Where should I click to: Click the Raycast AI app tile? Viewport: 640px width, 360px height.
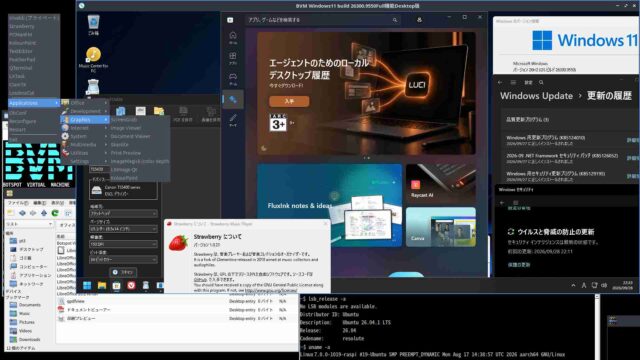point(441,183)
